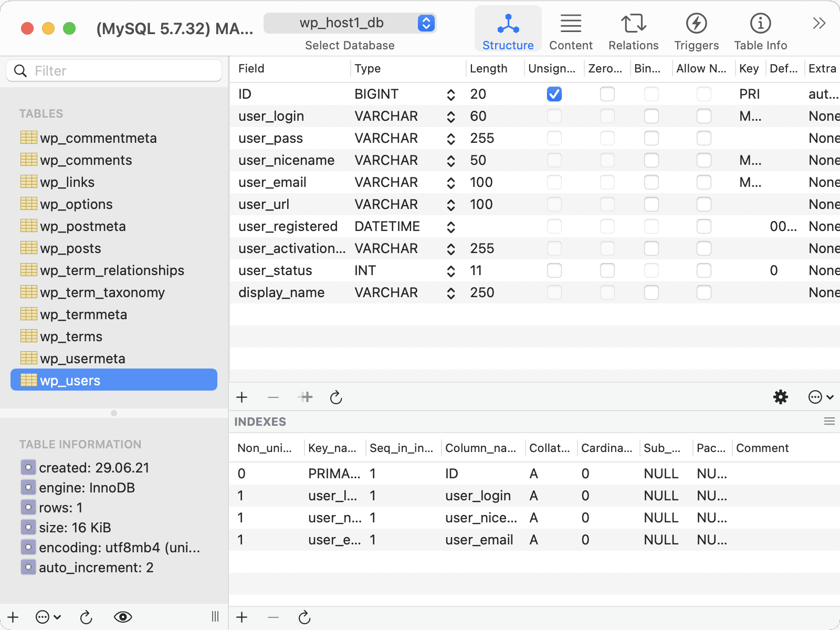Open type dropdown for user_registered field
The height and width of the screenshot is (630, 840).
point(450,227)
